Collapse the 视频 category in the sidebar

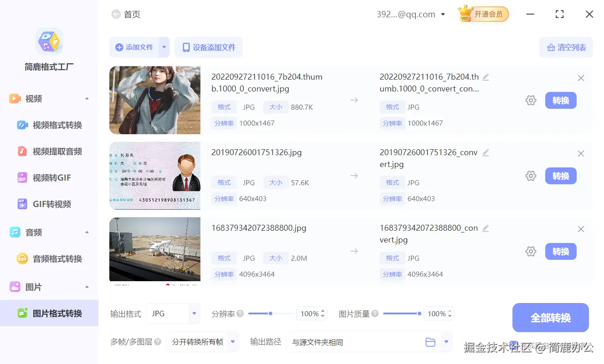point(87,98)
